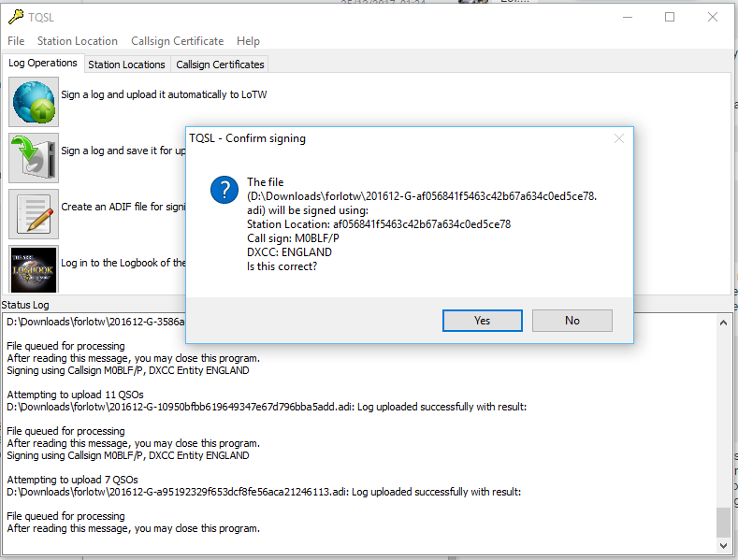The image size is (738, 560).
Task: Open the Help menu
Action: tap(248, 41)
